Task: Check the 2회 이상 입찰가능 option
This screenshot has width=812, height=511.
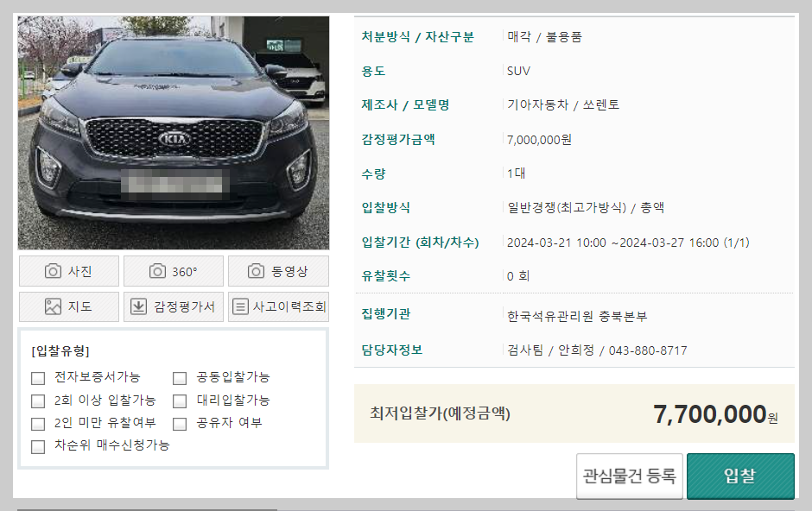Action: pos(37,401)
